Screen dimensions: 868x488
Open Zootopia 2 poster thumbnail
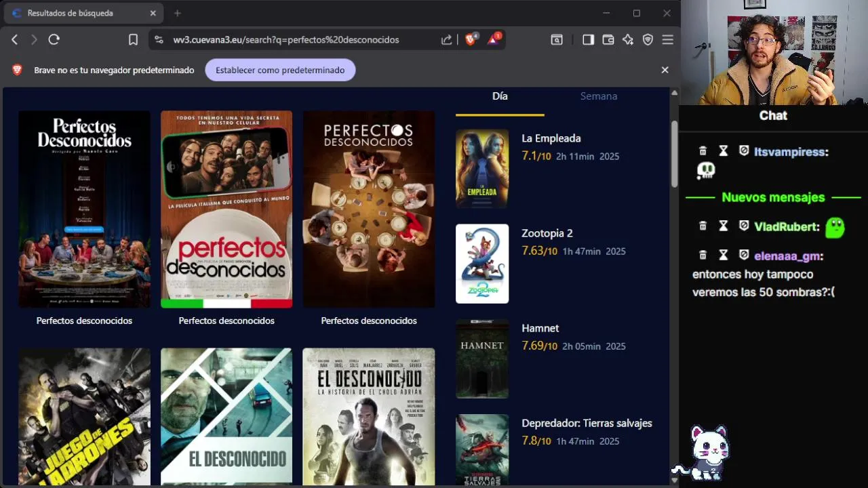coord(482,264)
